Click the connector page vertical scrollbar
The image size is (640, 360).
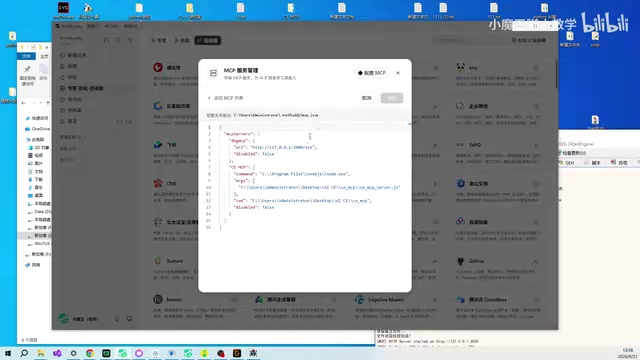tap(556, 73)
